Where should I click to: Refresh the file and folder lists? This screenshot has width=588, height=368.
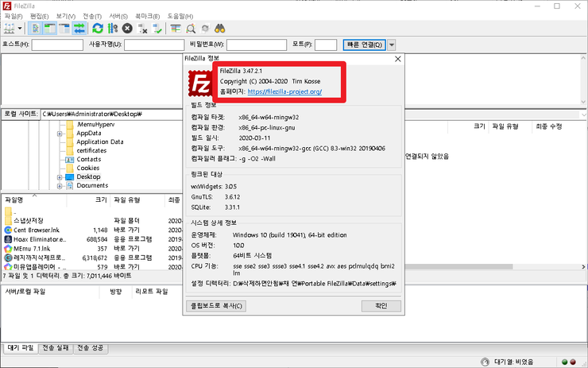coord(98,29)
